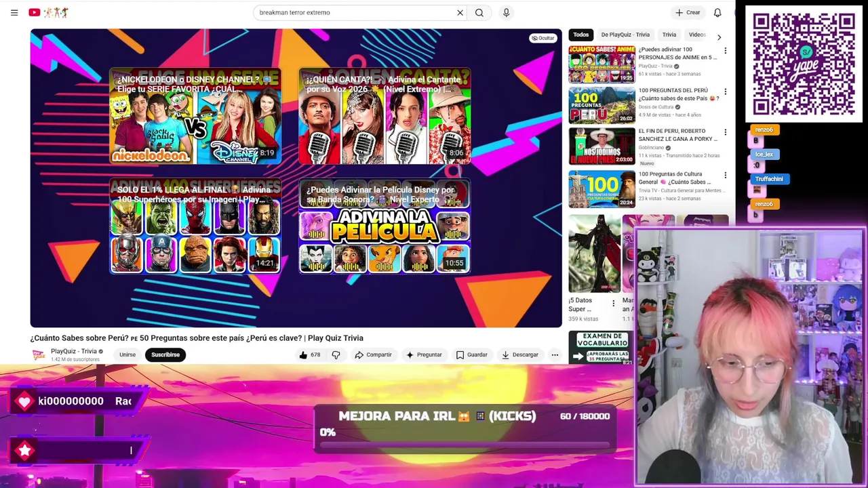Open more actions three-dot menu under video
Screen dimensions: 868x488
coord(555,354)
